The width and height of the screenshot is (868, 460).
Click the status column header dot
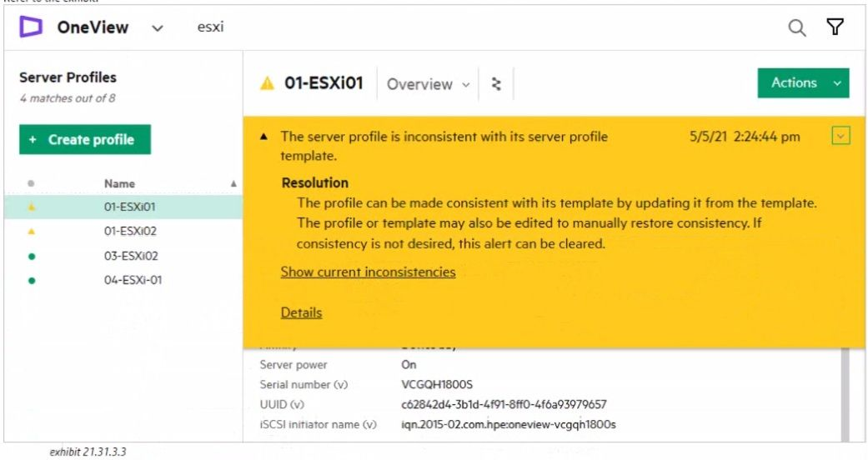tap(32, 183)
